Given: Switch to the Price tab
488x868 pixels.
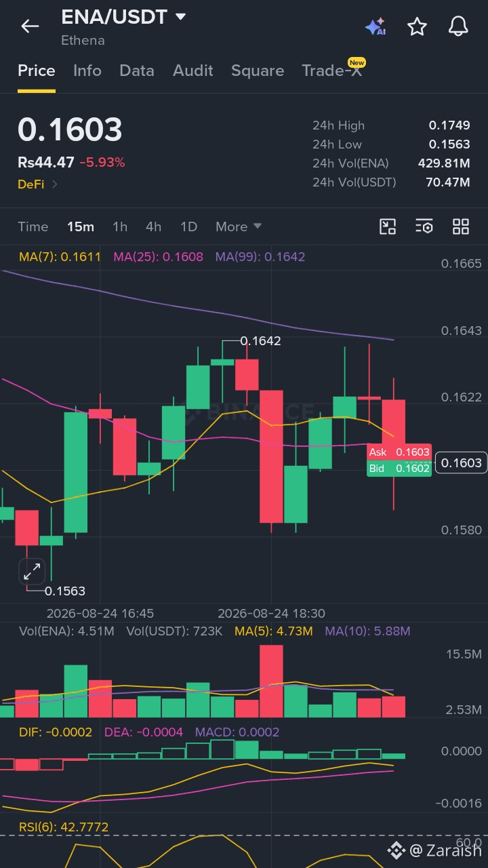Looking at the screenshot, I should coord(37,71).
